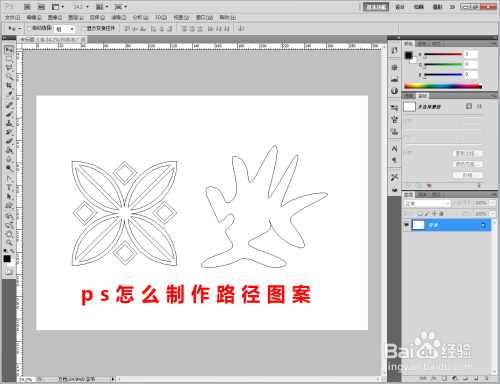This screenshot has height=384, width=500.
Task: Select the Paint Bucket tool
Action: tap(9, 150)
